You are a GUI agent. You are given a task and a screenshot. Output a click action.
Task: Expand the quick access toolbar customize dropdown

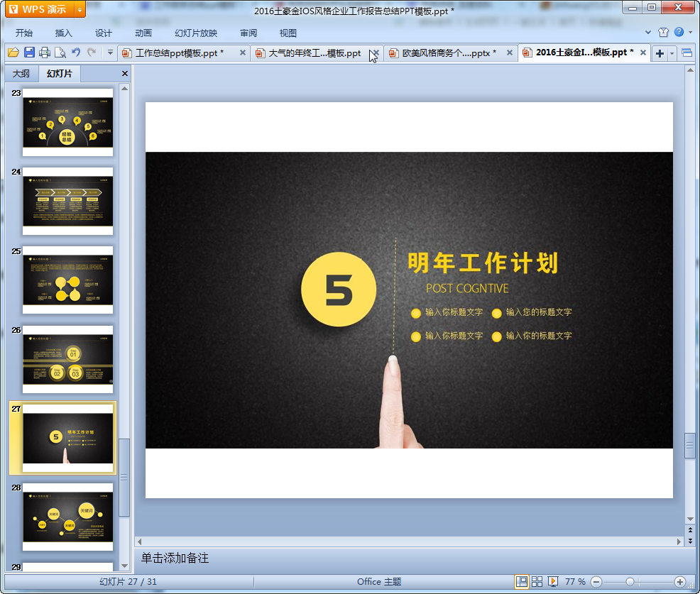[110, 53]
